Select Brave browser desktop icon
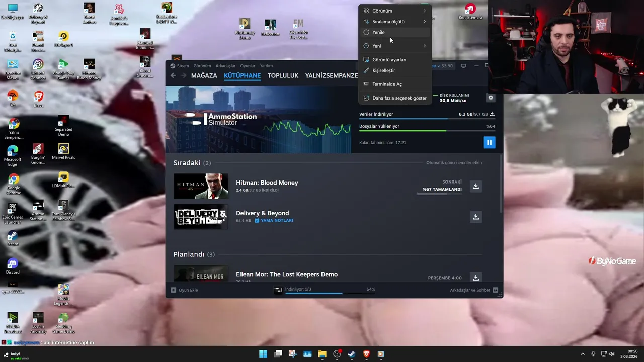 [38, 98]
